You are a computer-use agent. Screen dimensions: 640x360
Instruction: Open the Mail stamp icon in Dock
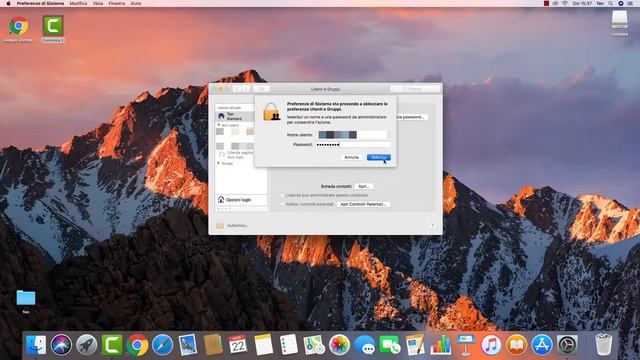pyautogui.click(x=188, y=345)
